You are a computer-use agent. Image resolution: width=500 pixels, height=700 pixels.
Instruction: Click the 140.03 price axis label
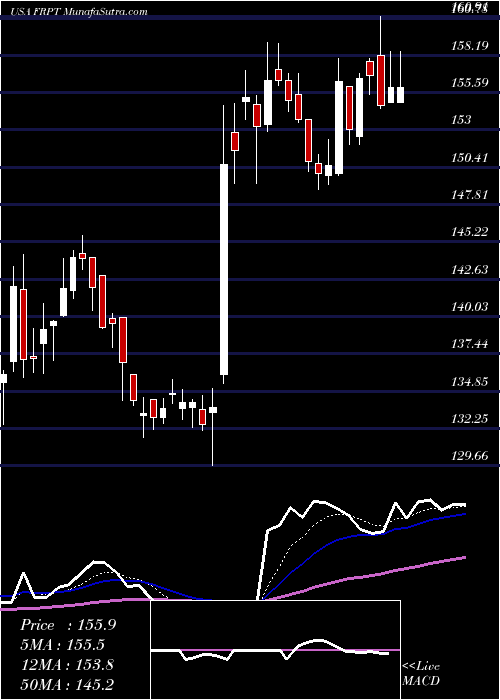[x=470, y=306]
